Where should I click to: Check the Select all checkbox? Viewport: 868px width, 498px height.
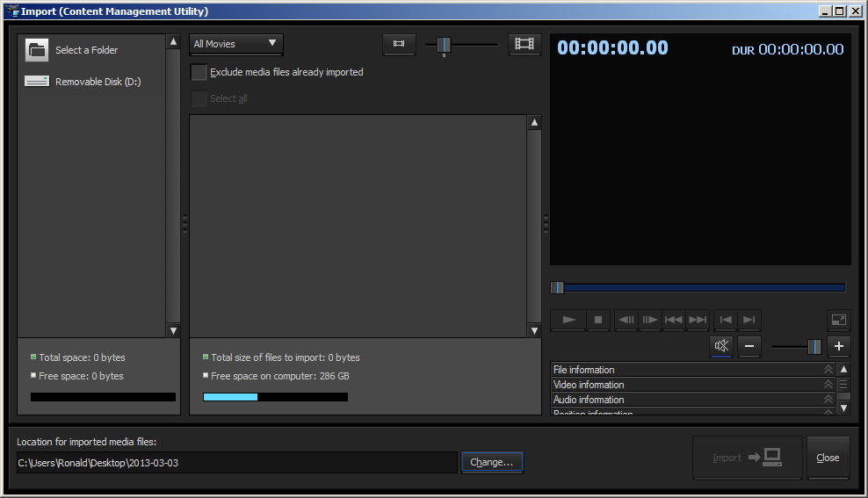click(199, 98)
